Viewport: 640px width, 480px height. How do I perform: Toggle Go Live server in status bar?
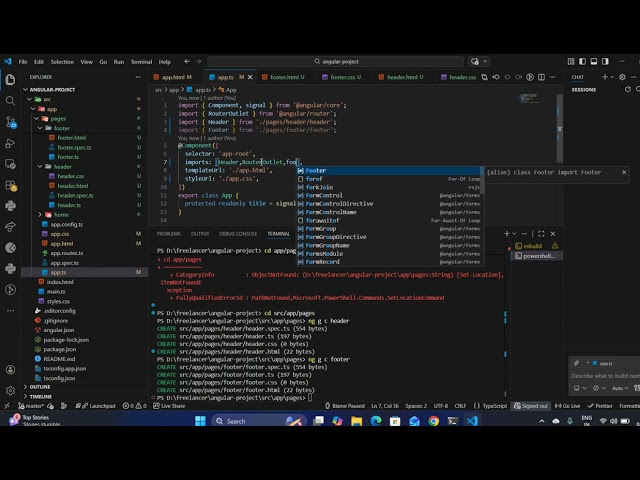click(567, 406)
